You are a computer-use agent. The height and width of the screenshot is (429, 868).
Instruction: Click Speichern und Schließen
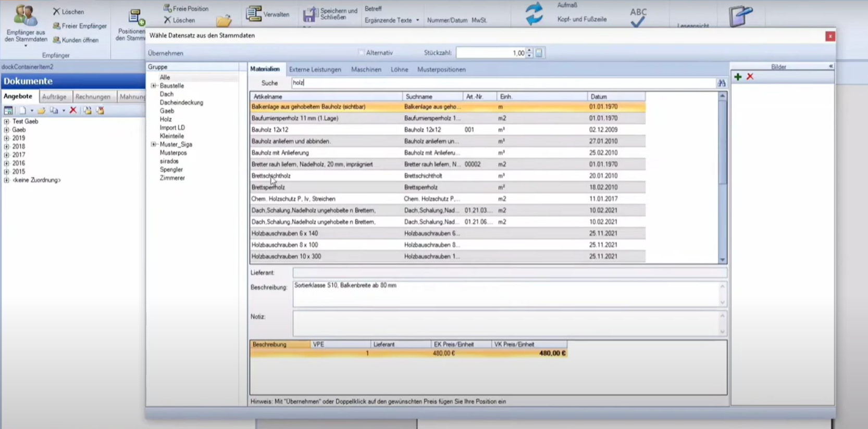(x=330, y=14)
